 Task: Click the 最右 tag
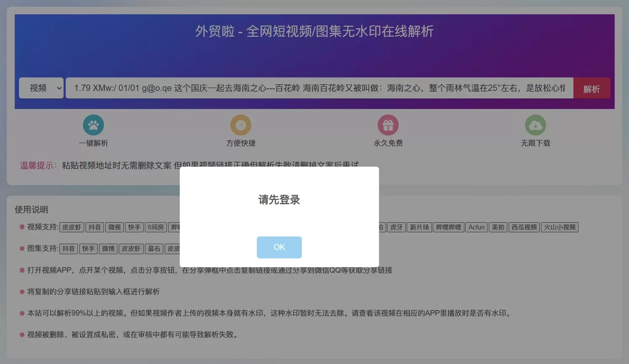(154, 249)
